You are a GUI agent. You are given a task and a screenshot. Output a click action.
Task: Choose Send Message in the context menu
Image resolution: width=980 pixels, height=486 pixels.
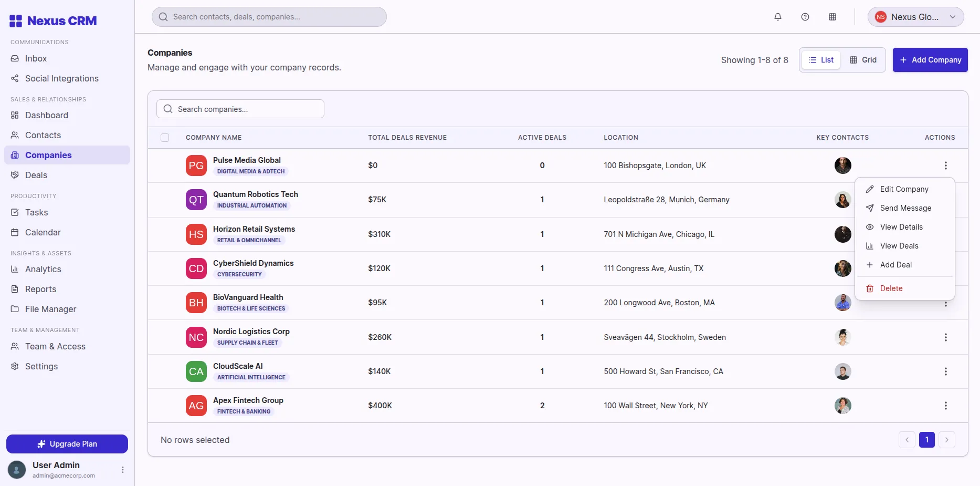coord(905,208)
